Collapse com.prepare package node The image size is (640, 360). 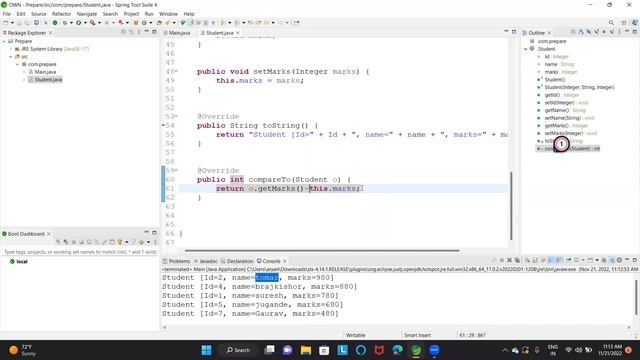pyautogui.click(x=18, y=64)
